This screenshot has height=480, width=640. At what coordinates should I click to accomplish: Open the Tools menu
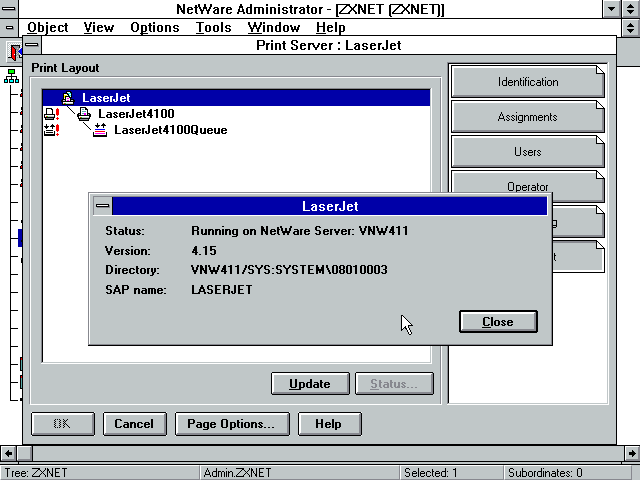pos(213,27)
